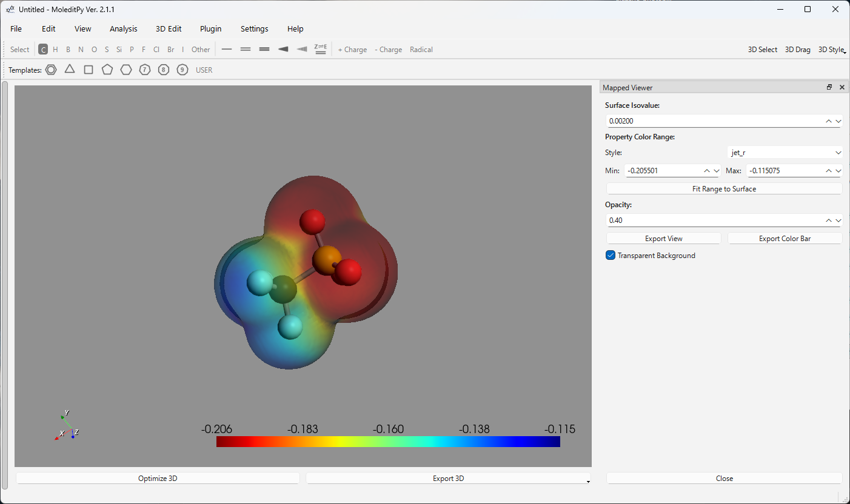Screen dimensions: 850x504
Task: Select the benzene ring template
Action: click(x=51, y=69)
